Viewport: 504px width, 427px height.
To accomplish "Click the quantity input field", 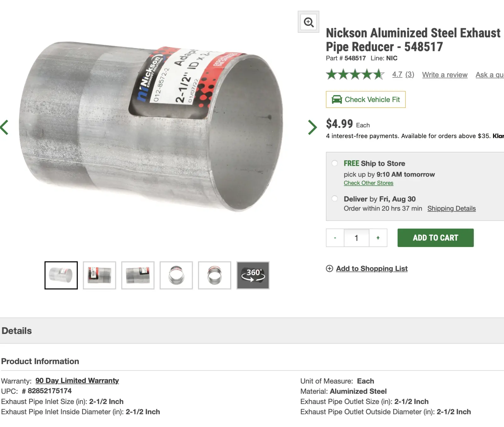I will point(356,238).
